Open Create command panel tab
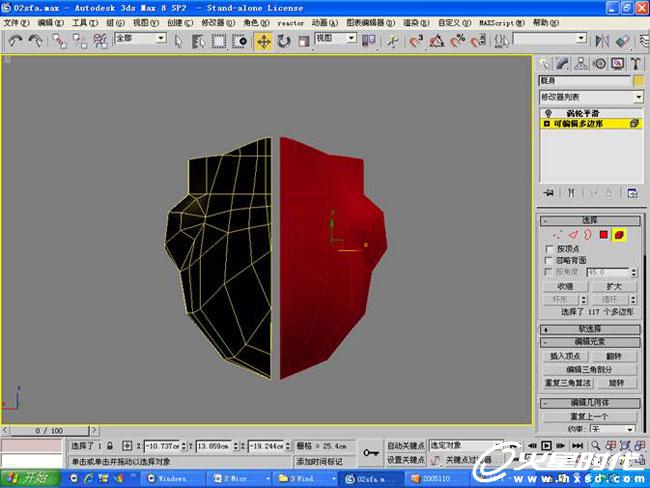The image size is (650, 488). 544,64
